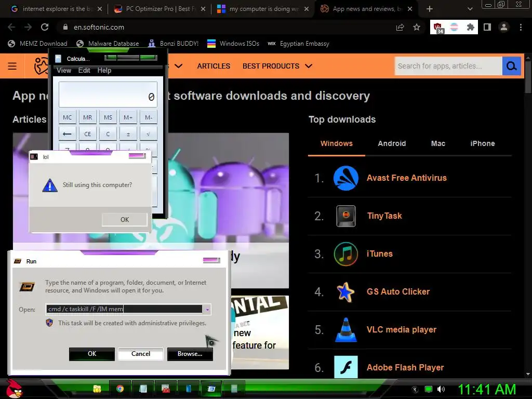Open the Bonzi BUDDY! bookmark

click(174, 44)
